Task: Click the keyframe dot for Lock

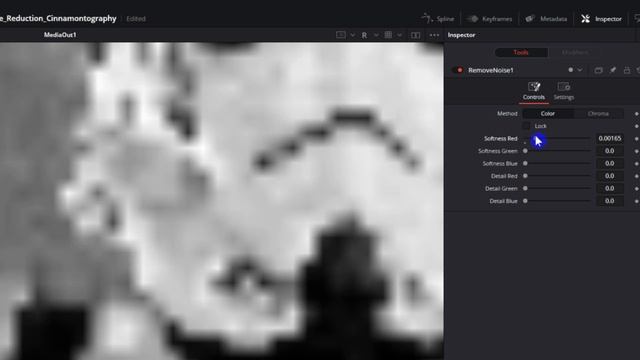Action: coord(637,126)
